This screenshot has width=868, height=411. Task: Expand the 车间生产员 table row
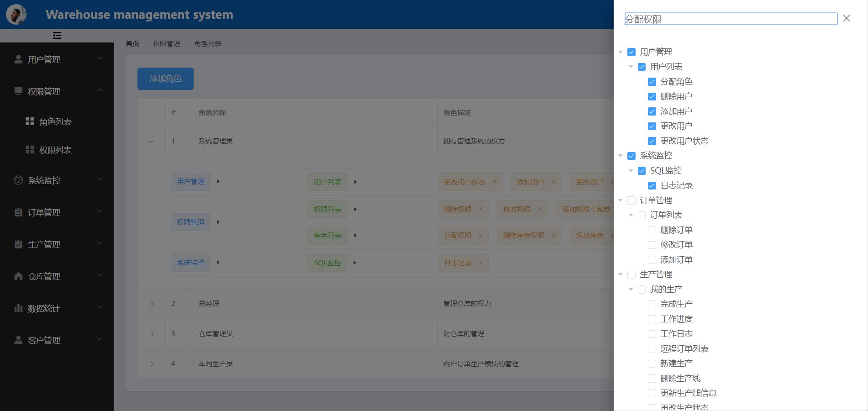coord(152,364)
